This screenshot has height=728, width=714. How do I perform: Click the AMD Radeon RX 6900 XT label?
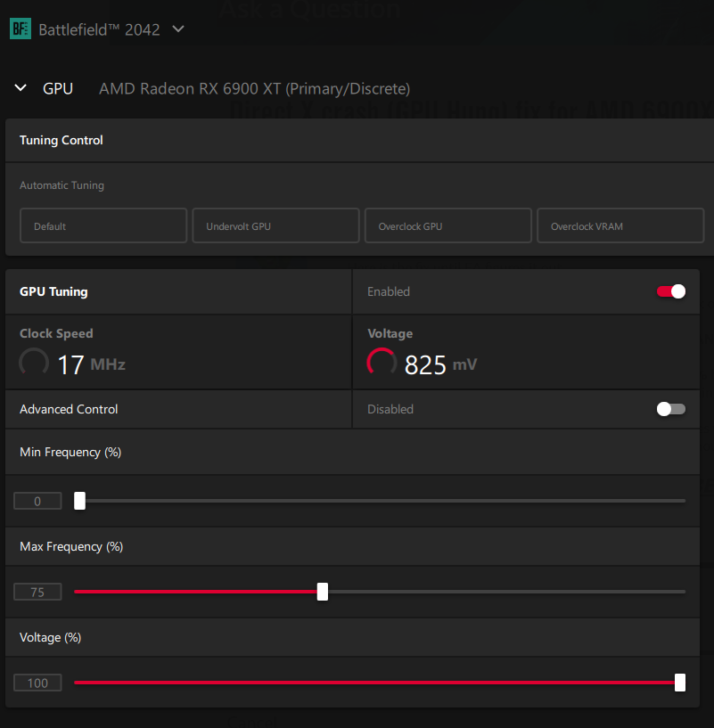[255, 88]
